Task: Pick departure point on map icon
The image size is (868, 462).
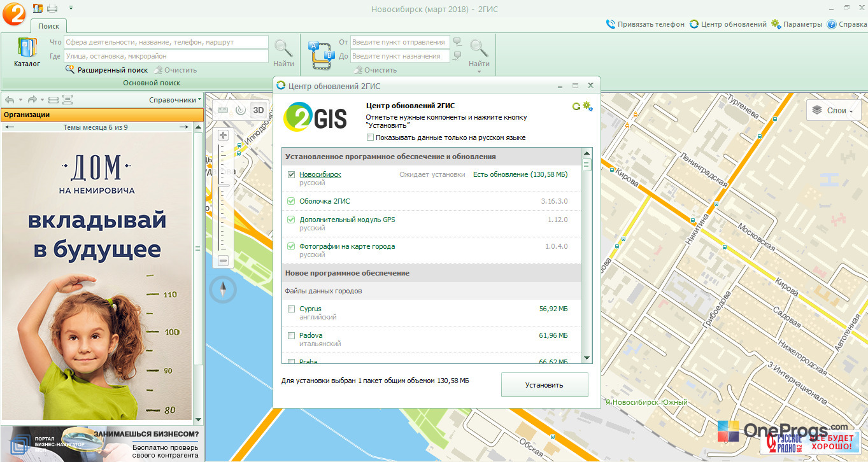Action: point(457,42)
